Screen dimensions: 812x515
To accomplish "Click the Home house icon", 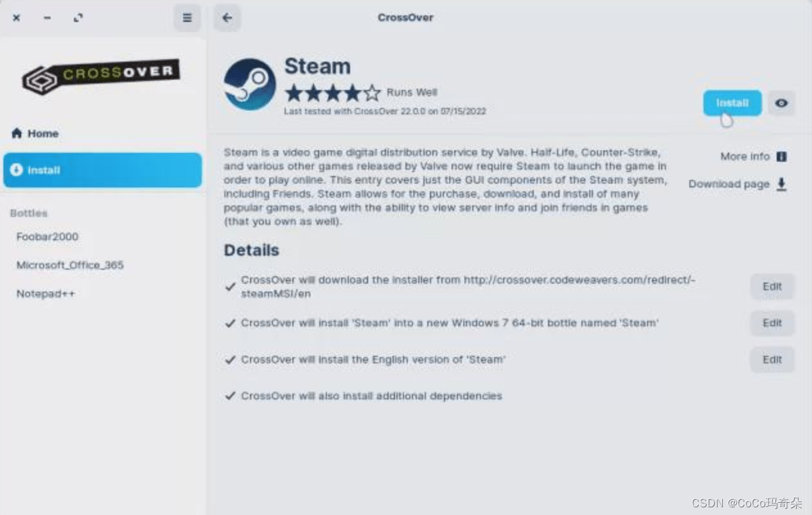I will (17, 134).
